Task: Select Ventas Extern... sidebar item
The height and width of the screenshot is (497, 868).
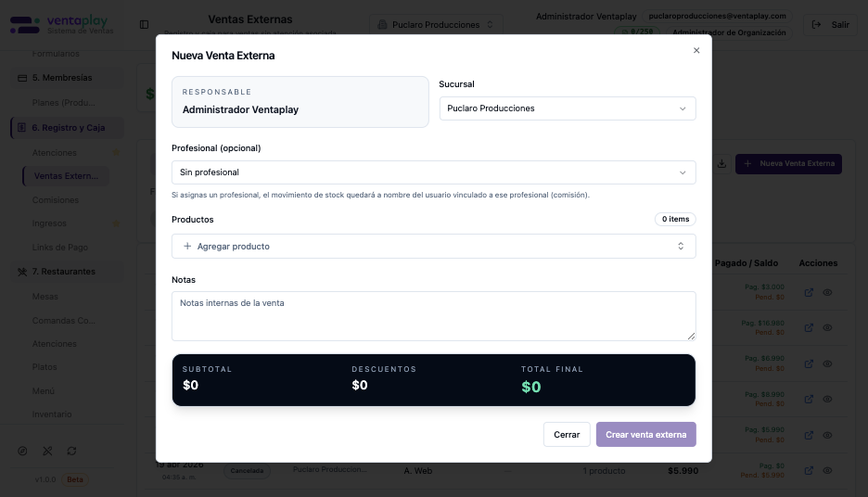Action: point(66,176)
